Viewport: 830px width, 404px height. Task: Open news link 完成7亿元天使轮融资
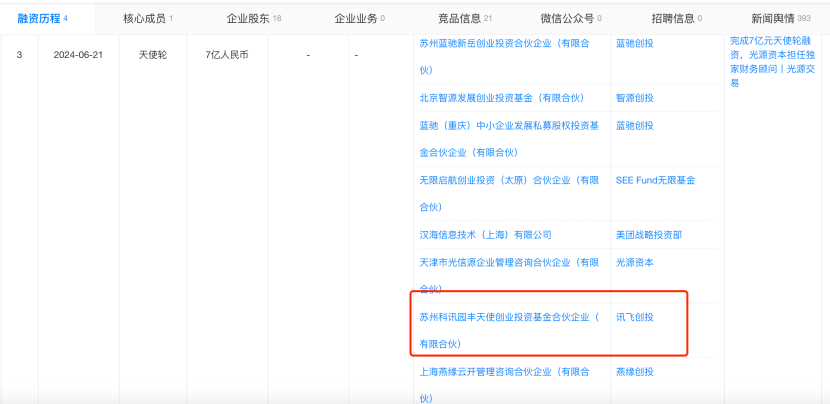772,62
